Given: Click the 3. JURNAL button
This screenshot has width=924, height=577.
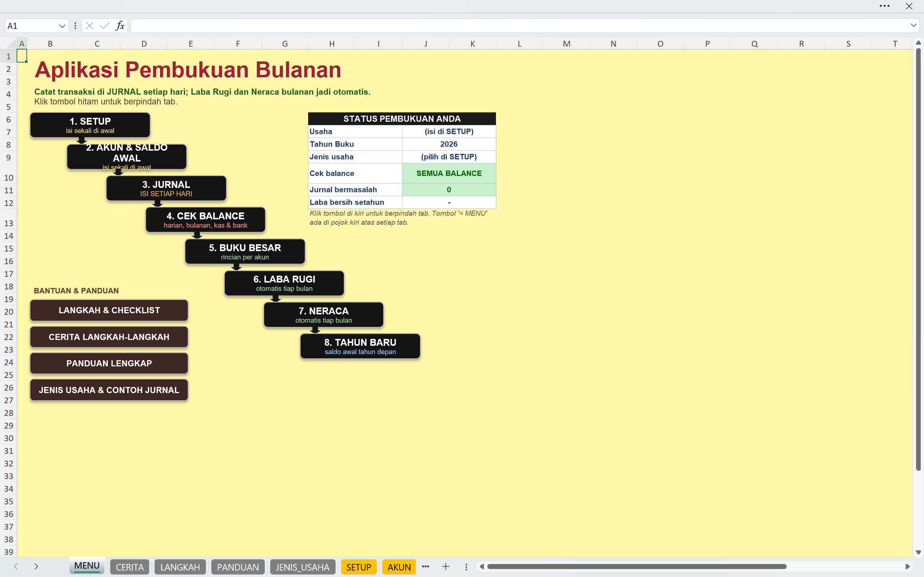Looking at the screenshot, I should click(x=166, y=189).
